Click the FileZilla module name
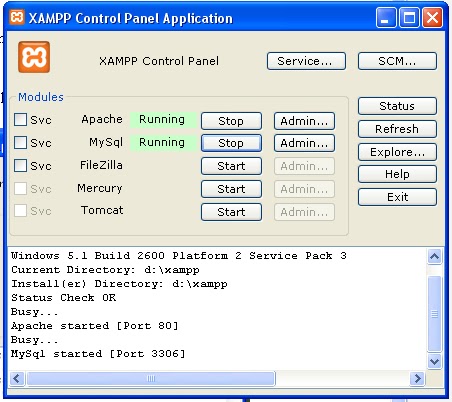Screen dimensions: 452x402 click(x=101, y=165)
